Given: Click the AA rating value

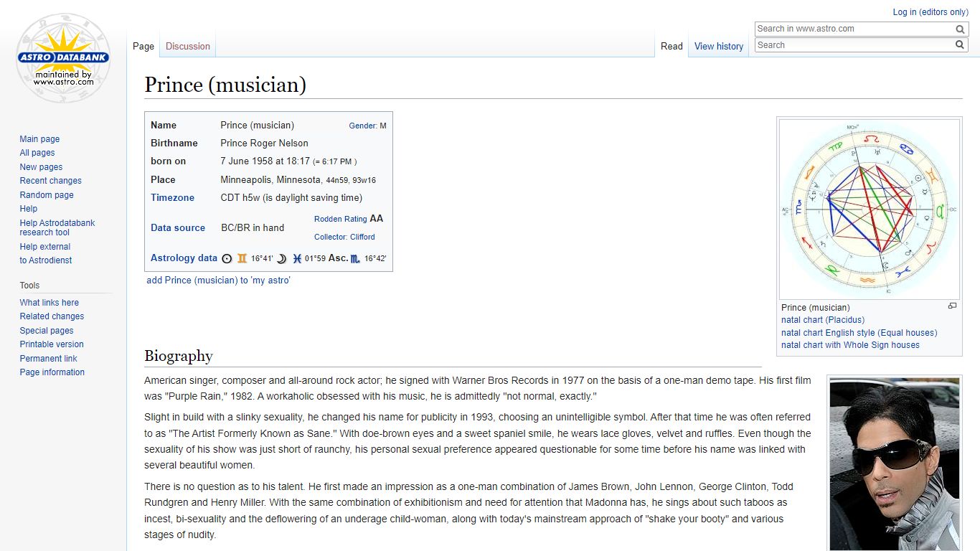Looking at the screenshot, I should [377, 218].
